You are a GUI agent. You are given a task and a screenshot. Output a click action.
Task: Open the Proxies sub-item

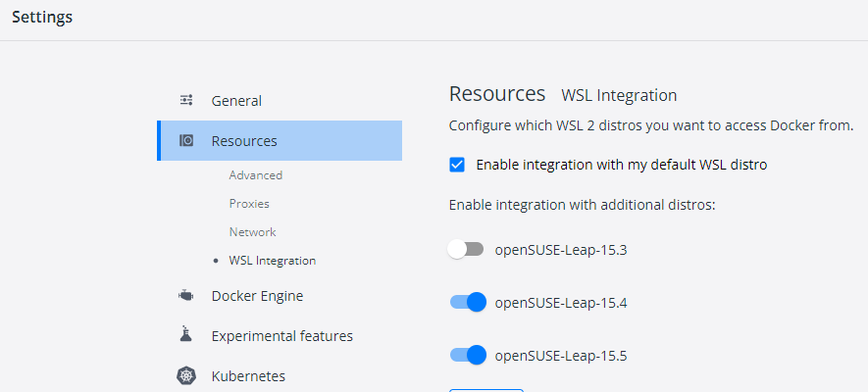(249, 204)
